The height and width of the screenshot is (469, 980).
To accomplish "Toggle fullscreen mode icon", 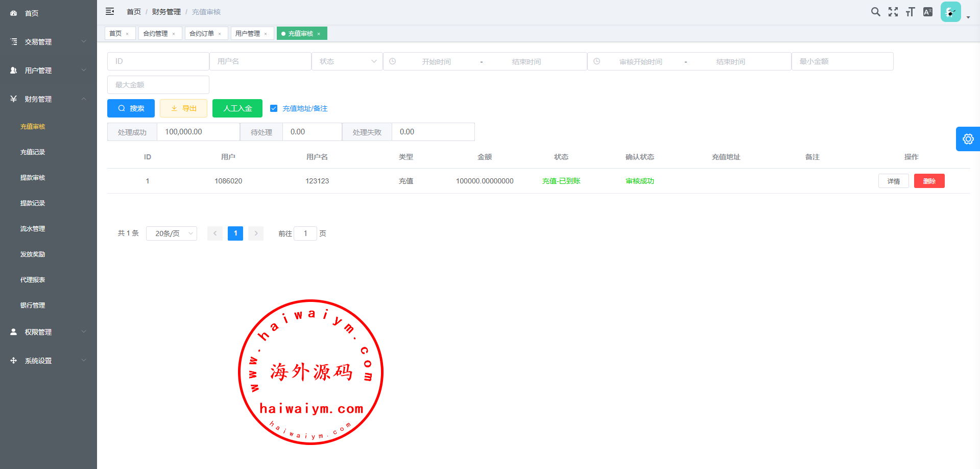I will [893, 12].
